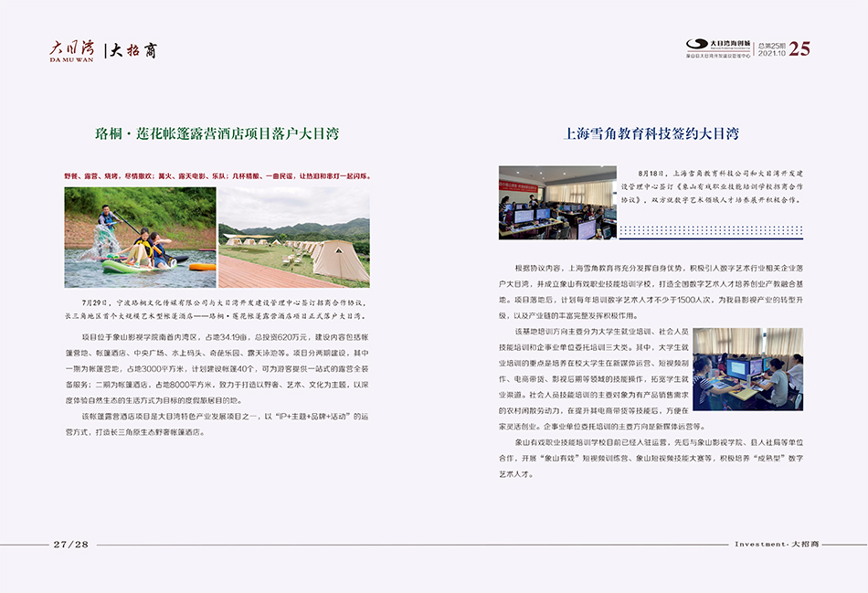Click the footer label Investment·大招商
The image size is (868, 593).
[777, 545]
